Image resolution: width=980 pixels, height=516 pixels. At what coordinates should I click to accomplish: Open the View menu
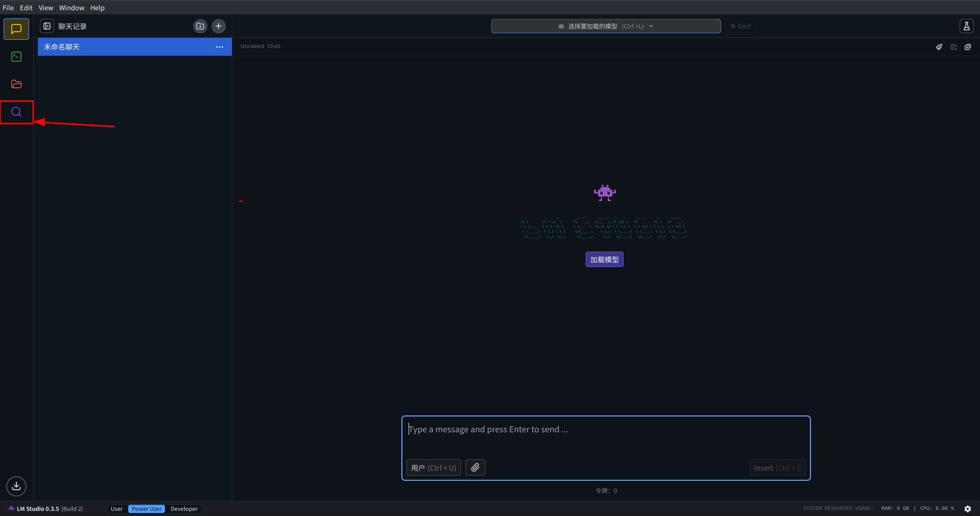pyautogui.click(x=46, y=8)
